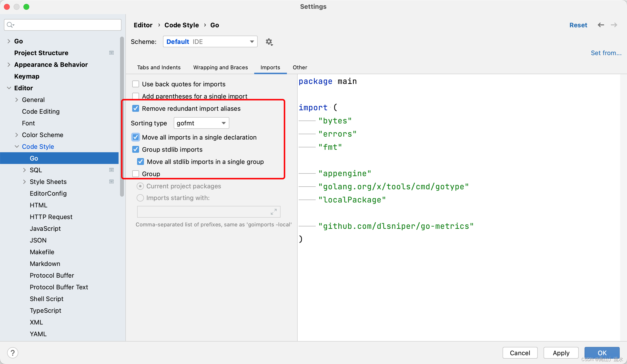Open the Wrapping and Braces tab
627x364 pixels.
221,67
